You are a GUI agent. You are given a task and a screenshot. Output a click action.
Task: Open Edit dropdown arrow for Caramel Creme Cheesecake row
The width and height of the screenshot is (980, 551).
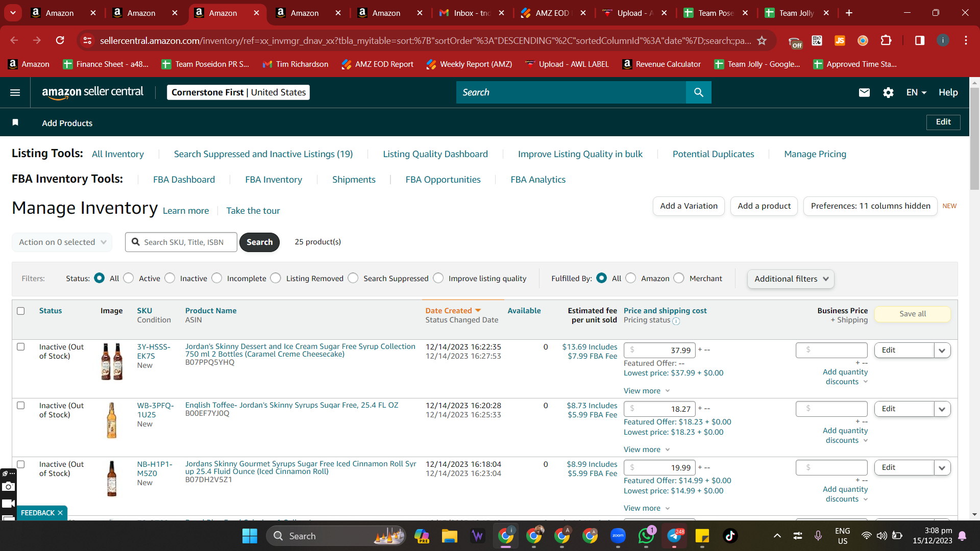[942, 350]
